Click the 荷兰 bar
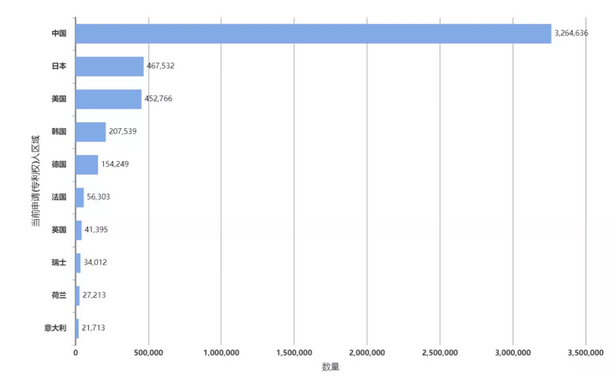The width and height of the screenshot is (614, 379). tap(78, 296)
